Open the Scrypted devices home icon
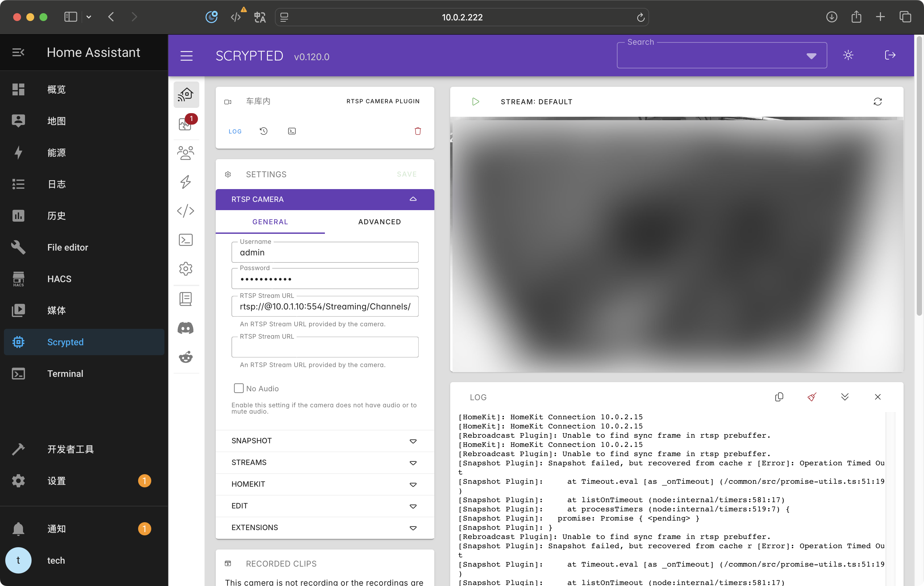Screen dimensions: 924x586 pos(186,94)
